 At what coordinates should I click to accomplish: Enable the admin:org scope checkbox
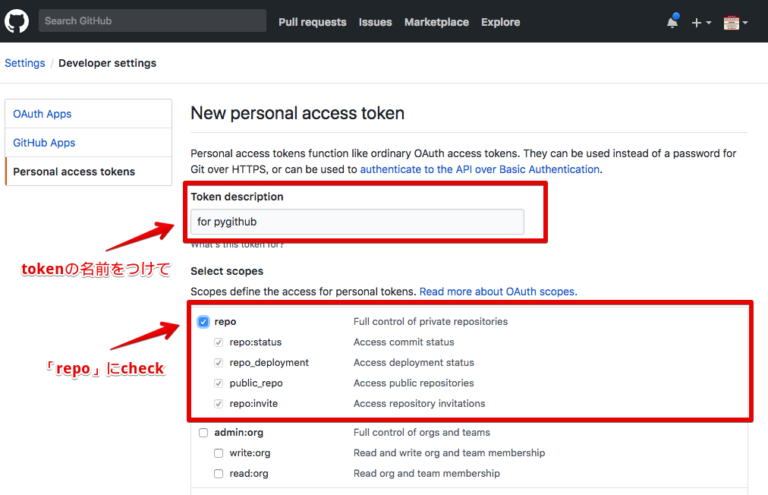click(203, 433)
